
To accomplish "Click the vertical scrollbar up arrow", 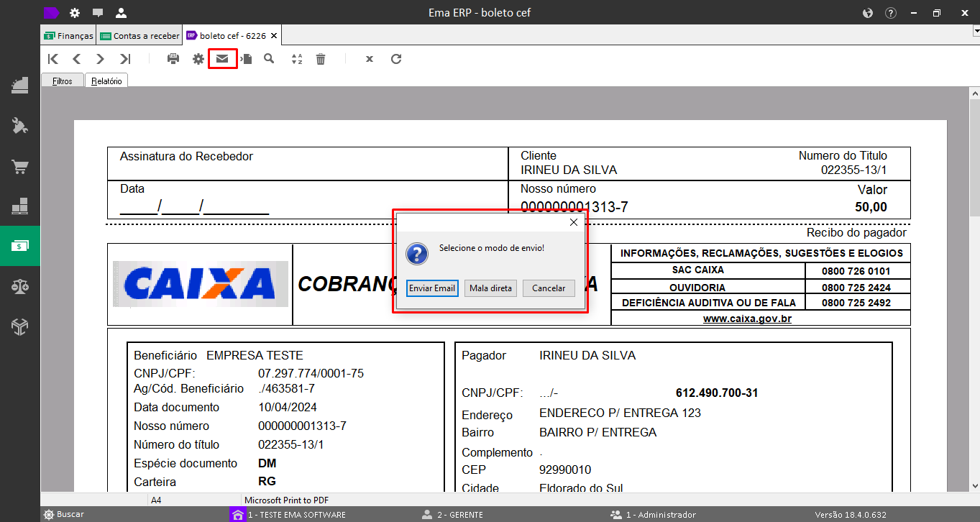I will 974,94.
